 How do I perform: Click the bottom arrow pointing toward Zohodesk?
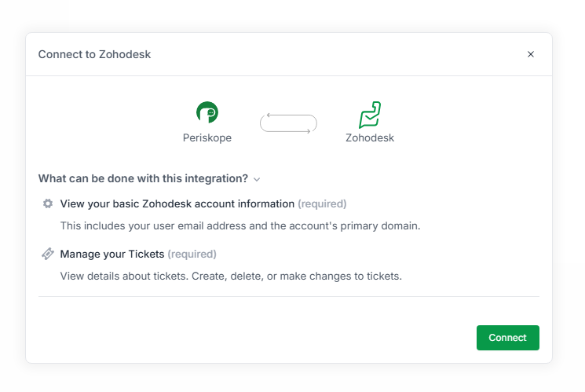click(x=290, y=131)
